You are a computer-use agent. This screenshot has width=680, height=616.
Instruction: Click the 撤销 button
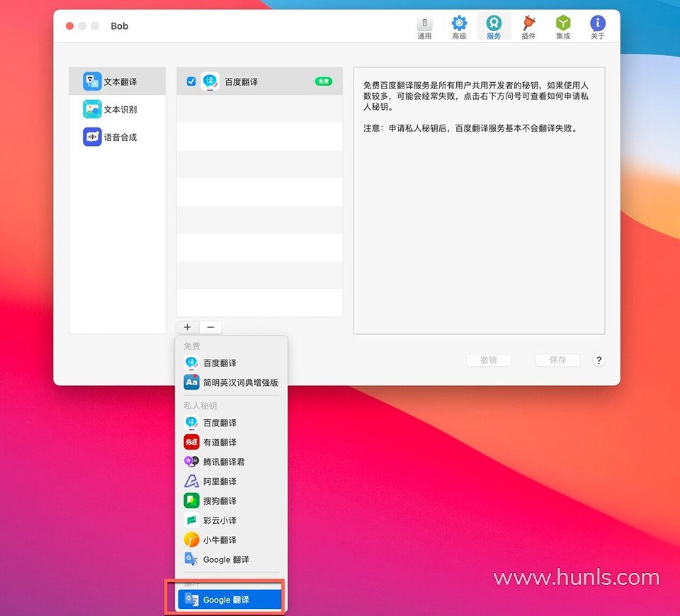(488, 360)
